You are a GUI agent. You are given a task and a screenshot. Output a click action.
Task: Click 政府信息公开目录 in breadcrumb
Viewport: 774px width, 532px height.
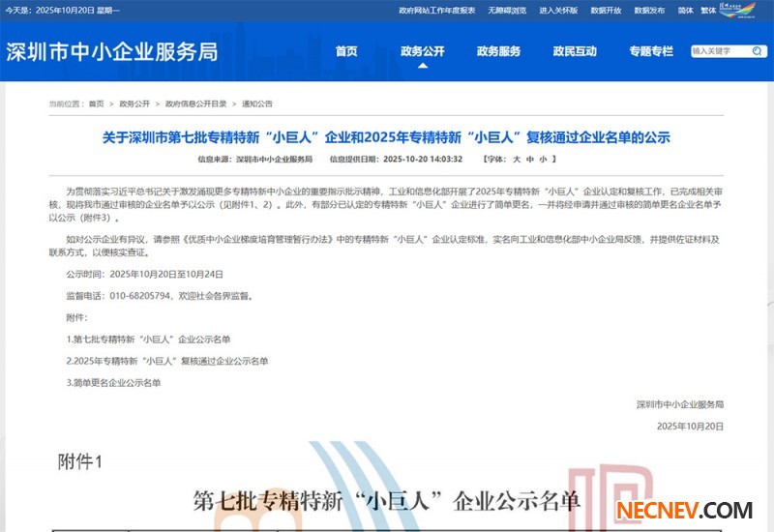[x=195, y=103]
